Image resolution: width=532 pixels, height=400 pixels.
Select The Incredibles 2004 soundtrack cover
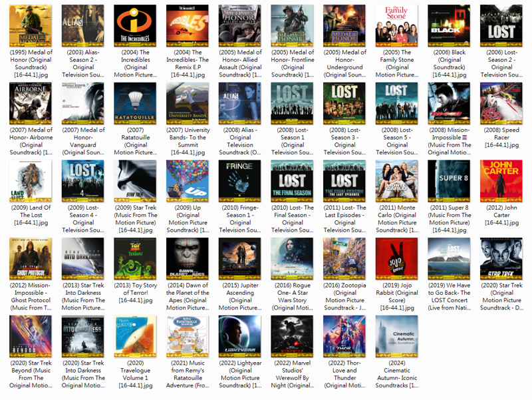(135, 26)
